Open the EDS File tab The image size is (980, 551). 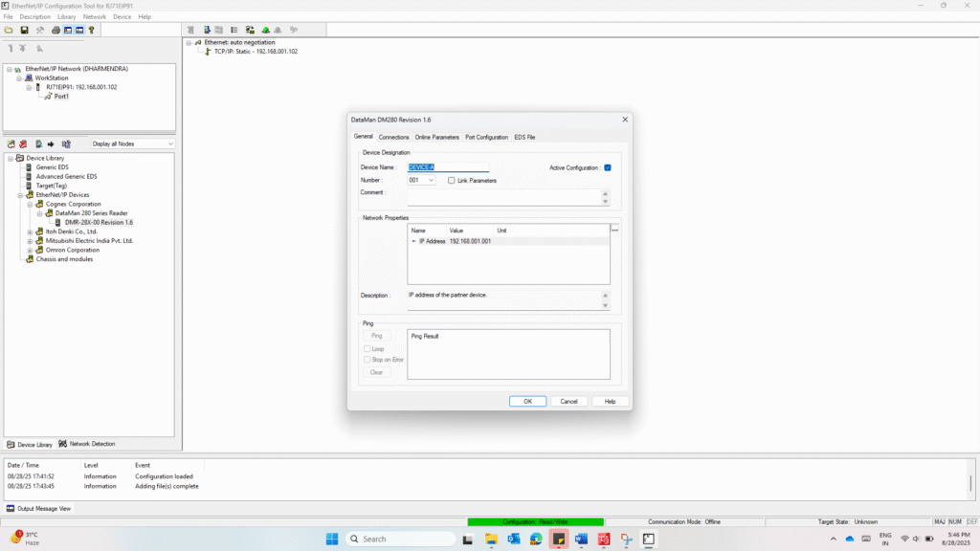(524, 137)
